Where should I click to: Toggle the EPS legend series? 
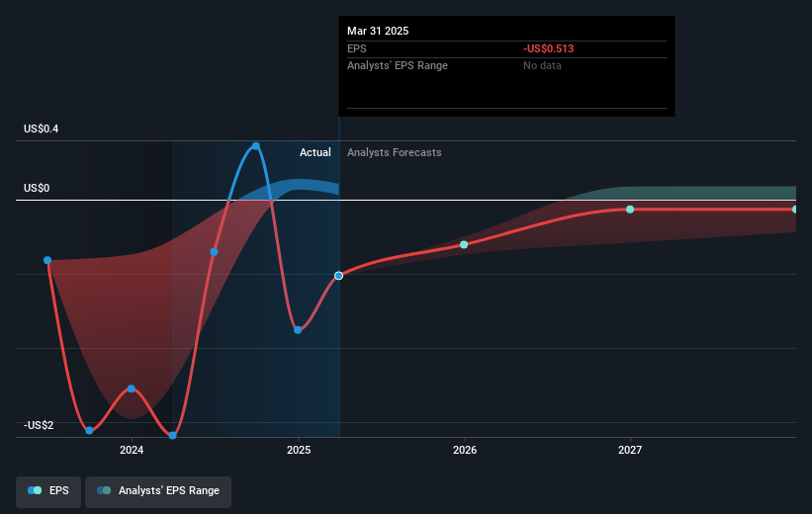click(x=48, y=490)
